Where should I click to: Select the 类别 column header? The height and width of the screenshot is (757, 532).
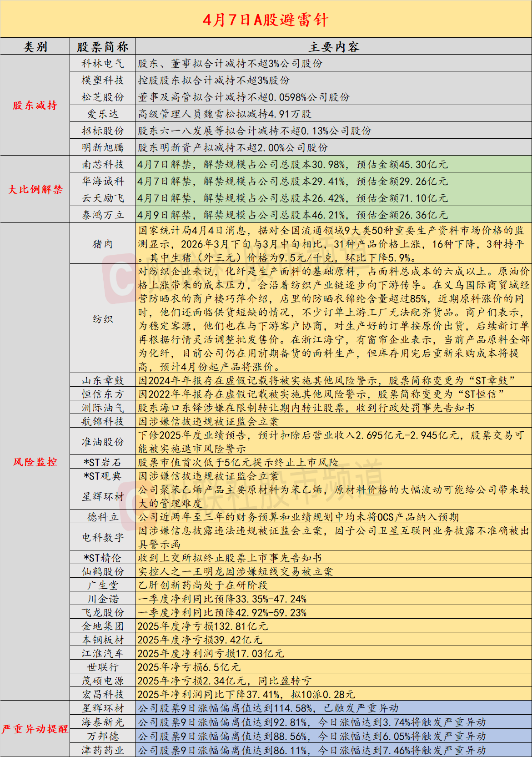click(x=35, y=47)
